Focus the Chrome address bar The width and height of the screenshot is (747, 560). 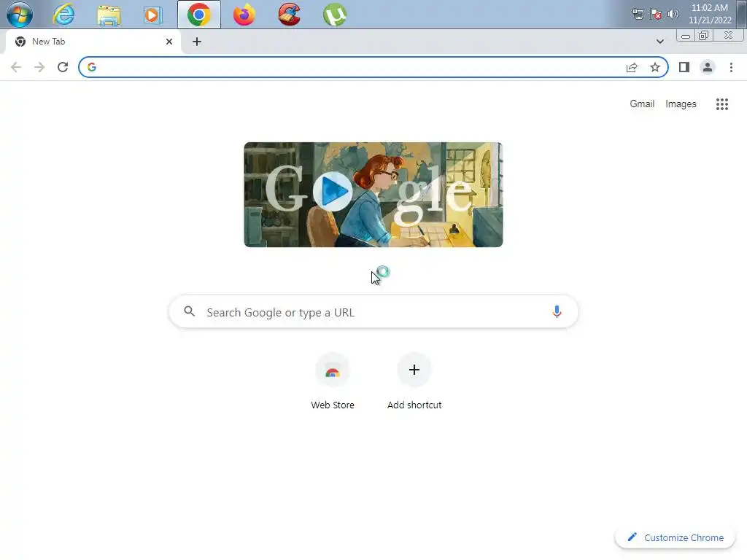[x=373, y=67]
